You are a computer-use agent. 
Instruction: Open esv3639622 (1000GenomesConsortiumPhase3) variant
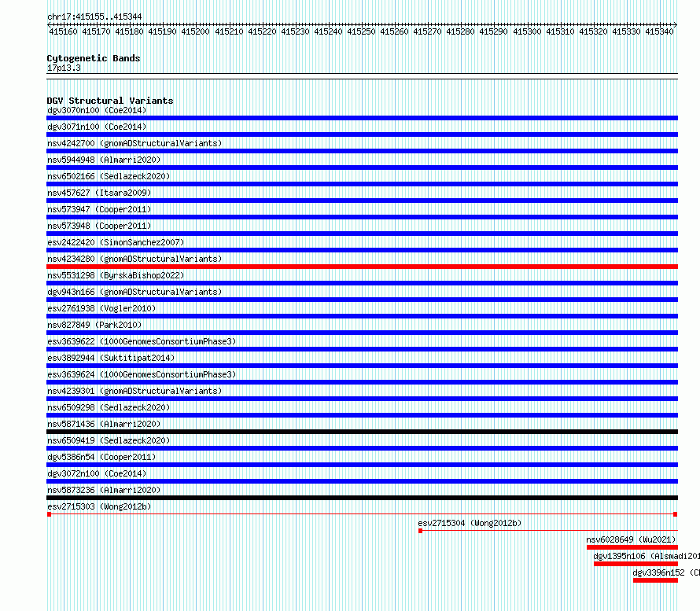[x=142, y=341]
